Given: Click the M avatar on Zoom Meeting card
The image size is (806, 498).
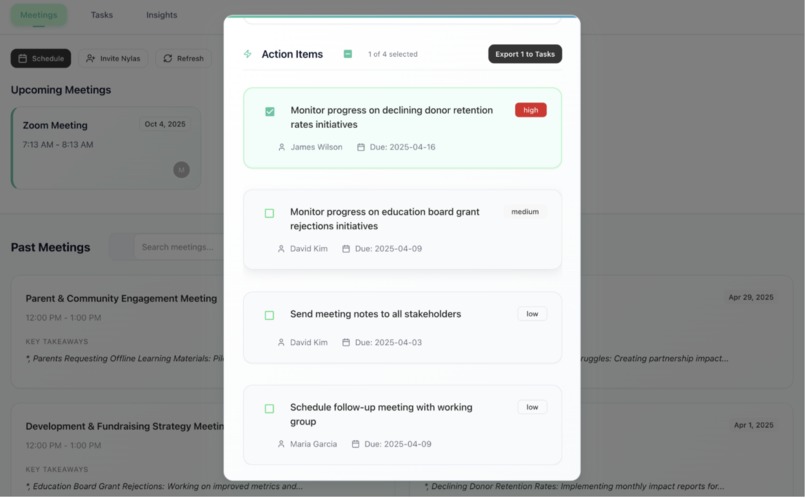Looking at the screenshot, I should point(181,170).
